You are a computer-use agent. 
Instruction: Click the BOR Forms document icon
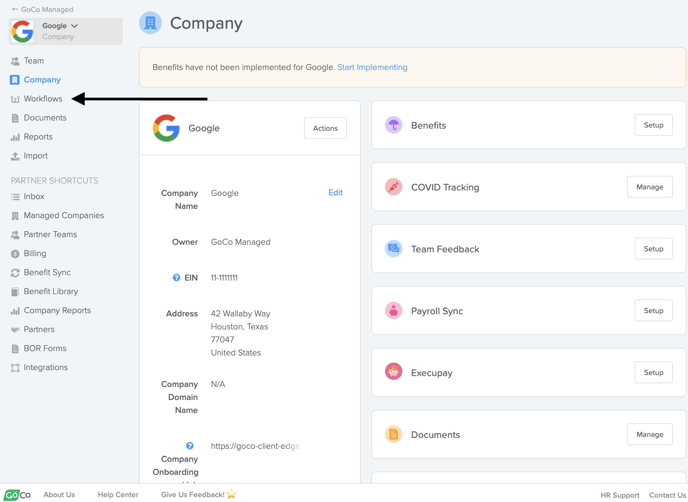15,349
